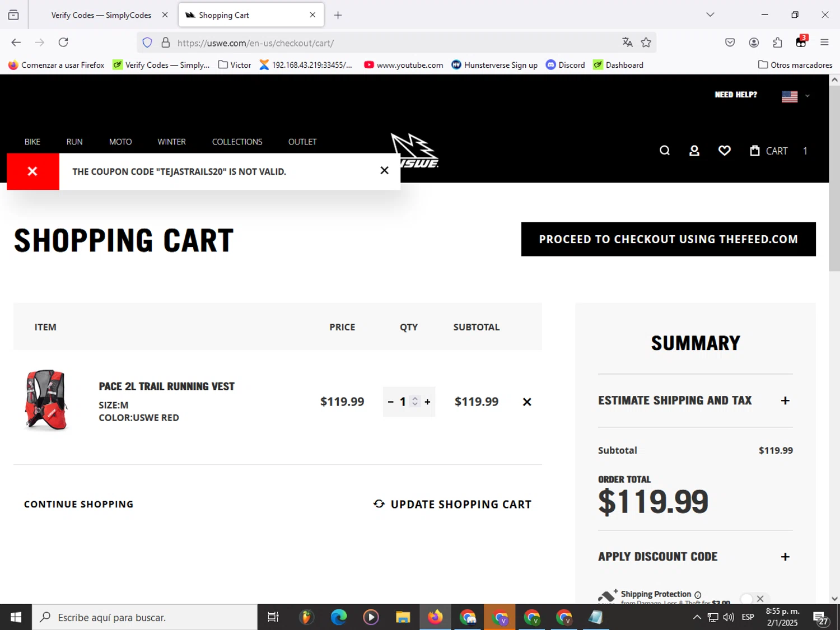Open the WINTER menu
The image size is (840, 630).
[171, 142]
